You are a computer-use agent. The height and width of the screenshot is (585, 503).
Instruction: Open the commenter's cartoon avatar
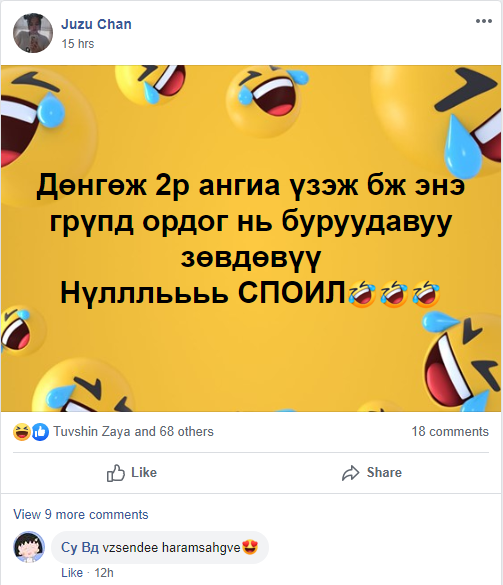click(x=29, y=547)
